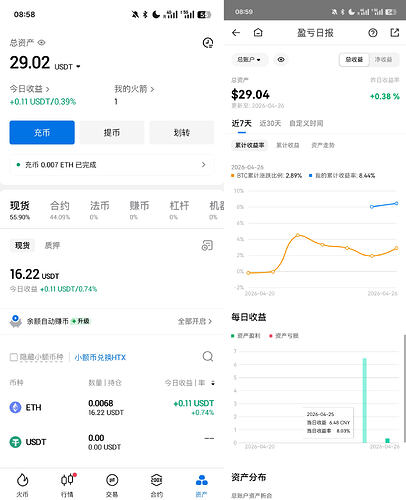Tap home icon in 盈亏日报 header
The height and width of the screenshot is (500, 406).
(258, 32)
